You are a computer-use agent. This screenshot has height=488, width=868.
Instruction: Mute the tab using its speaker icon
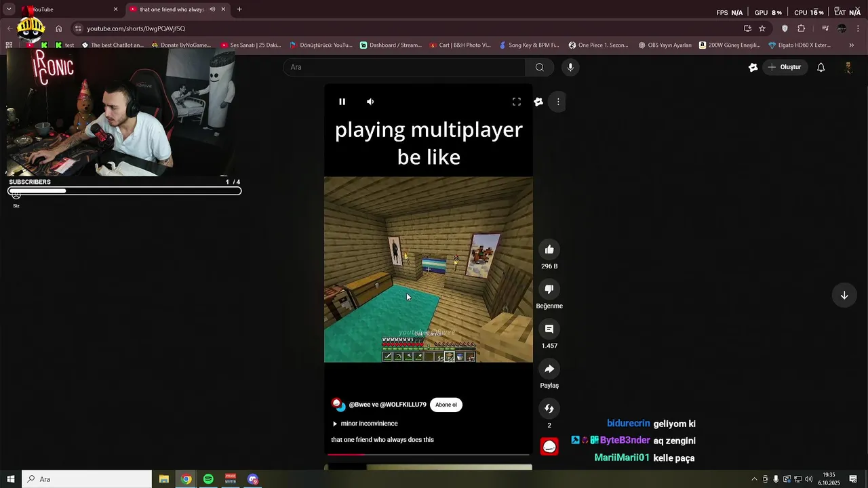[x=212, y=9]
